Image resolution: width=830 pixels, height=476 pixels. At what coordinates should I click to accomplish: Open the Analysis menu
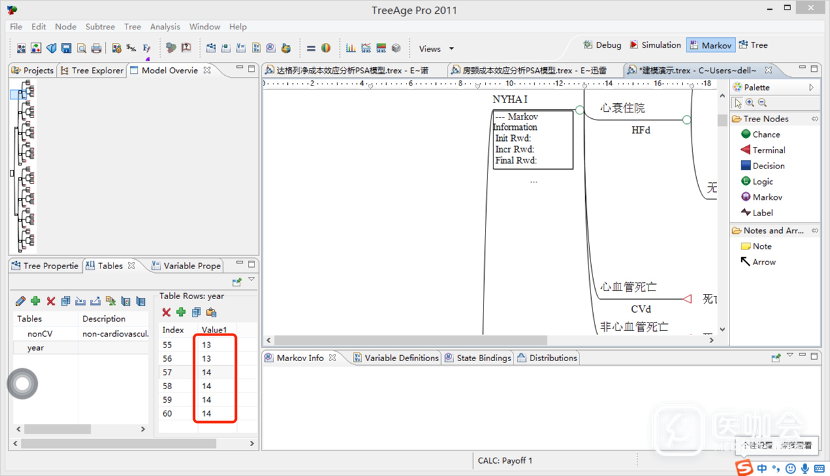click(x=165, y=27)
